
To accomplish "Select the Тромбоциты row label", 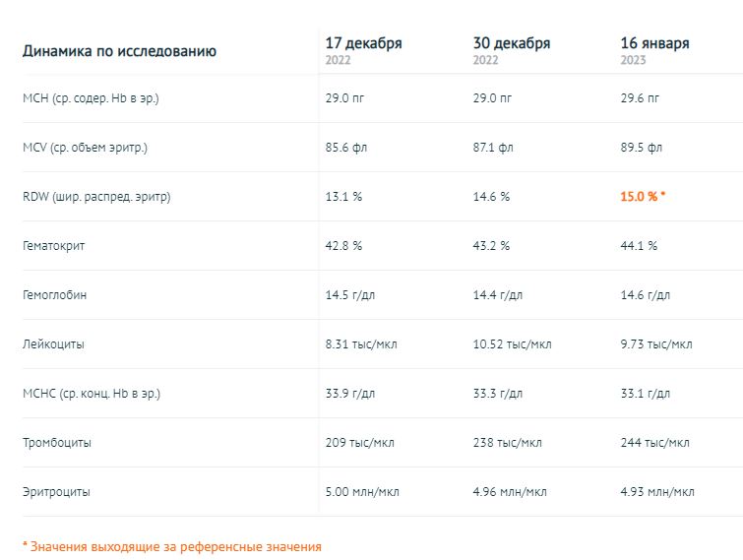I will tap(57, 443).
